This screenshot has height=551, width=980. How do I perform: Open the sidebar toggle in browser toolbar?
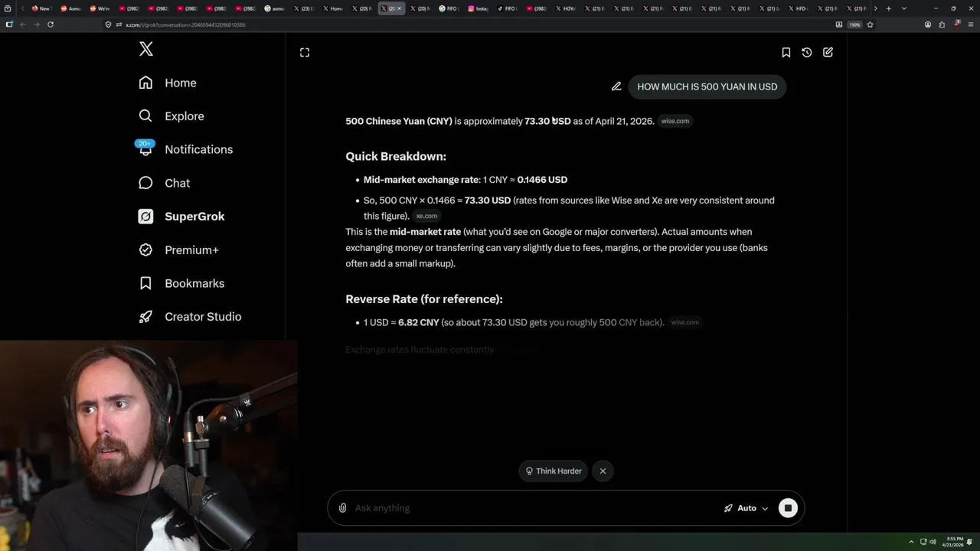[x=9, y=24]
